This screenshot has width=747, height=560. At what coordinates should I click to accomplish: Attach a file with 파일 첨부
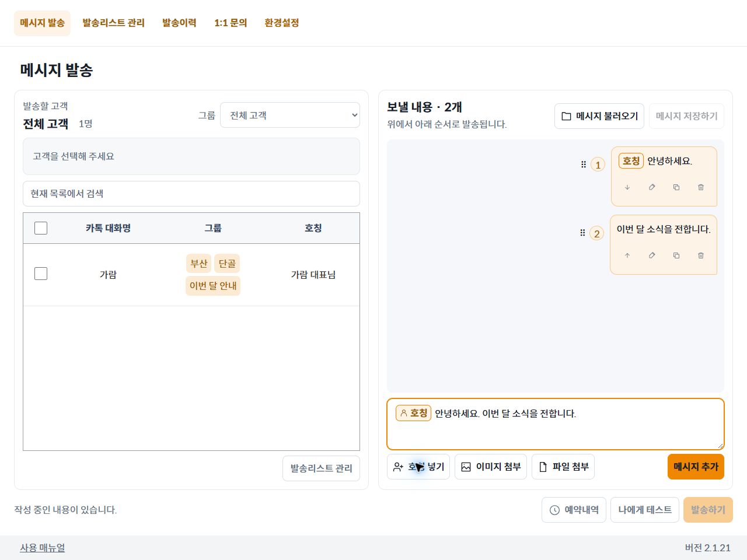coord(563,467)
